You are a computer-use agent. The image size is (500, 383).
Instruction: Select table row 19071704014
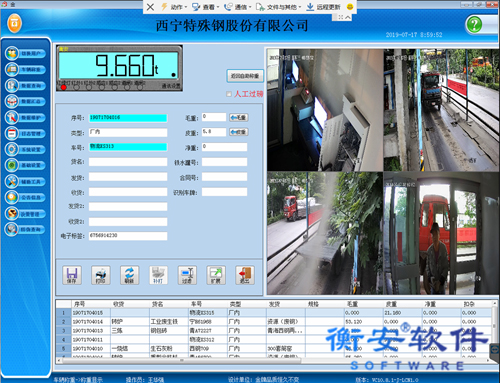273,322
